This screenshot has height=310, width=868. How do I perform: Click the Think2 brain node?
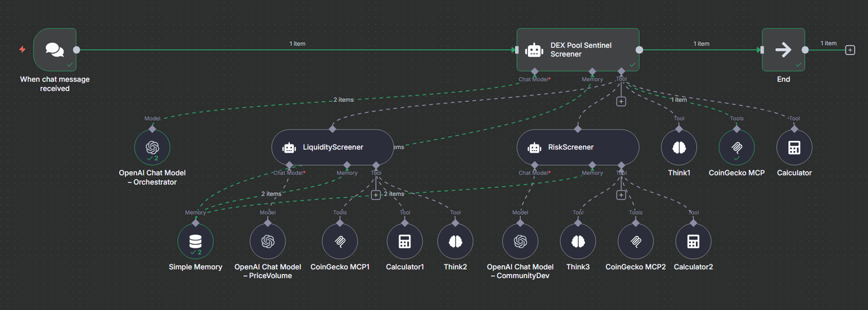[455, 241]
